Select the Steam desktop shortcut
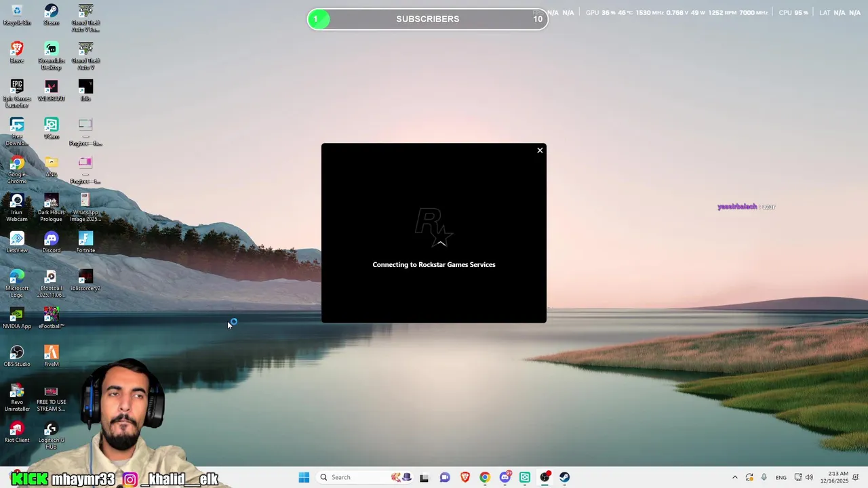 pyautogui.click(x=51, y=16)
